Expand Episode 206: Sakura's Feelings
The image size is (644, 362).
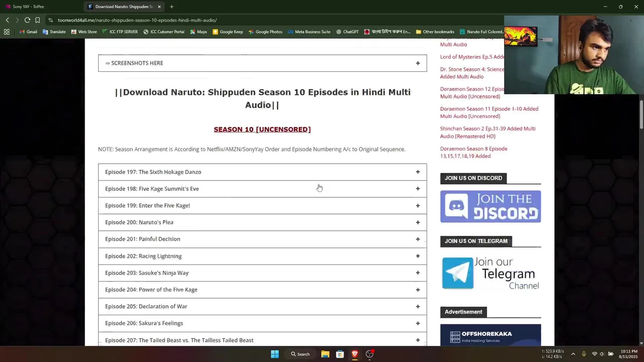coord(262,323)
